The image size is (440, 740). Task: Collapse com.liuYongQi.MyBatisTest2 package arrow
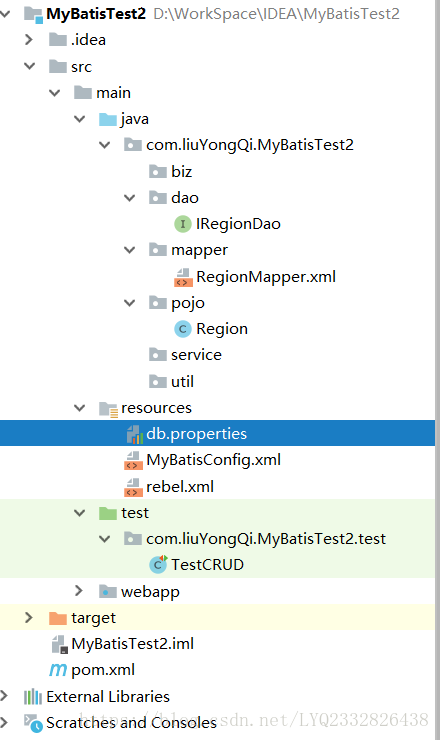pos(105,145)
